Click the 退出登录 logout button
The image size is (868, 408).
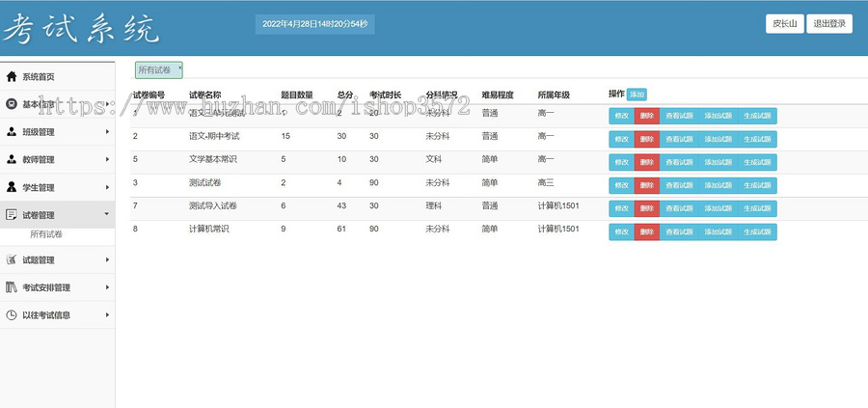(828, 24)
